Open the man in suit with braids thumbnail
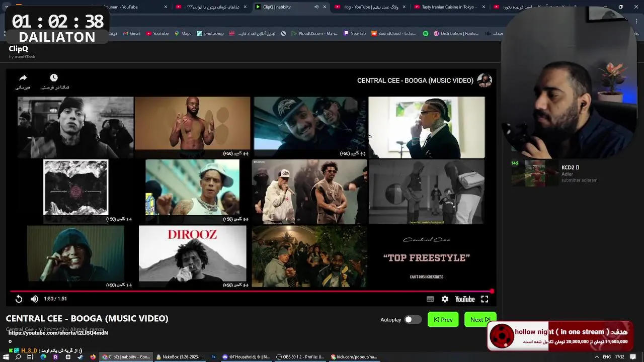Viewport: 644px width, 362px height. 427,128
